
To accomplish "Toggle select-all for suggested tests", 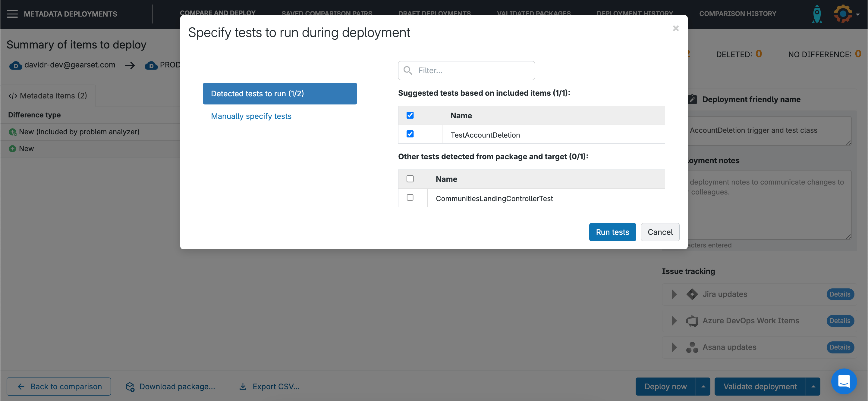I will click(x=410, y=116).
